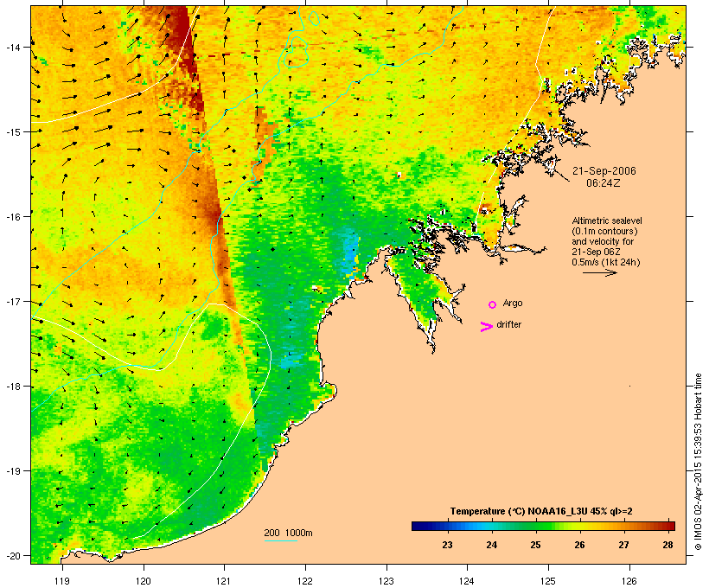The width and height of the screenshot is (709, 588).
Task: Click longitude axis label 119
Action: click(62, 581)
